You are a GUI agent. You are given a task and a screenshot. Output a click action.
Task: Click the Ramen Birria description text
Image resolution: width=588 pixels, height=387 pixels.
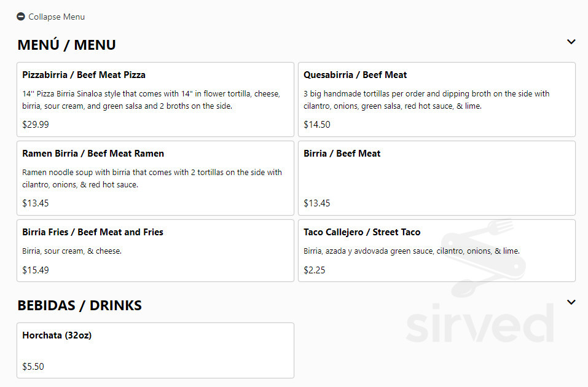[x=152, y=178]
